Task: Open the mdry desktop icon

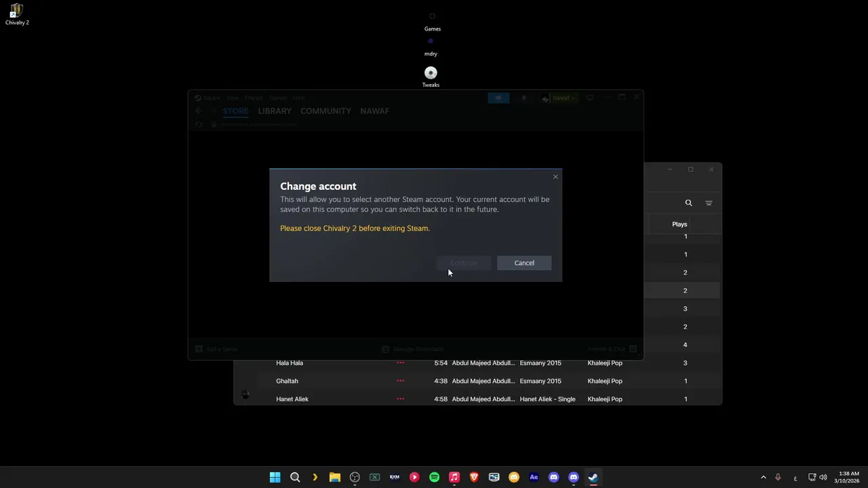Action: (431, 47)
